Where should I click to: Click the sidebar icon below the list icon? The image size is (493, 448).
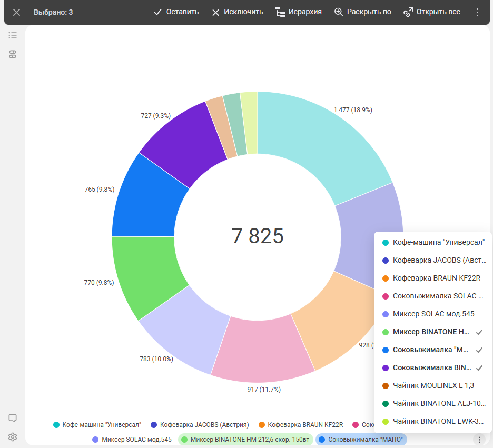tap(13, 54)
